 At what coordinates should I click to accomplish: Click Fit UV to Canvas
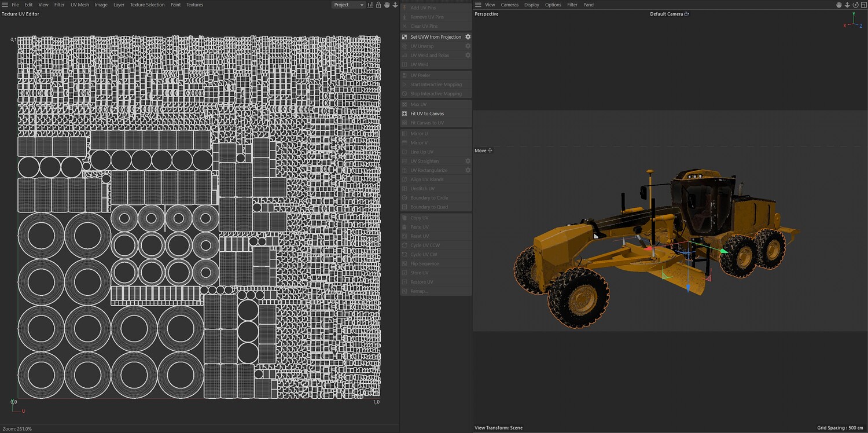(x=436, y=113)
